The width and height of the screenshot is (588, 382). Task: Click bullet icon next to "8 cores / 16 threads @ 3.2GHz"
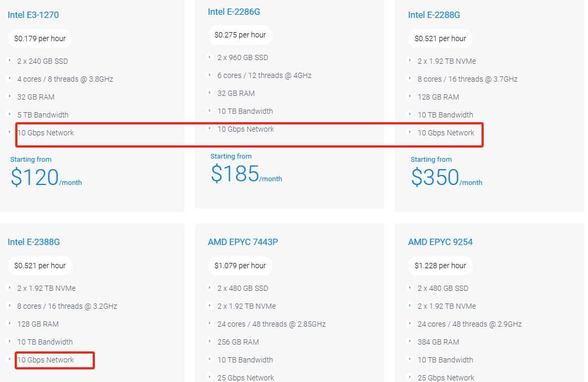point(9,306)
